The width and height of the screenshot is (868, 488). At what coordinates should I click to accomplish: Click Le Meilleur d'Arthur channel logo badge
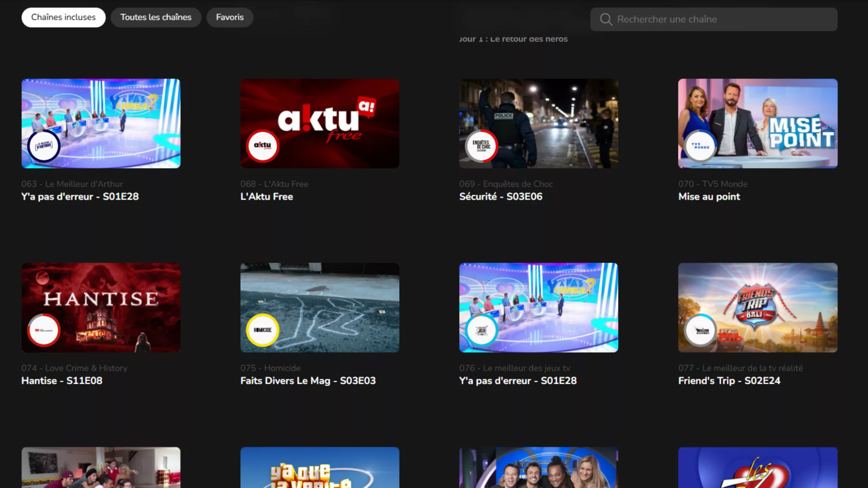44,146
